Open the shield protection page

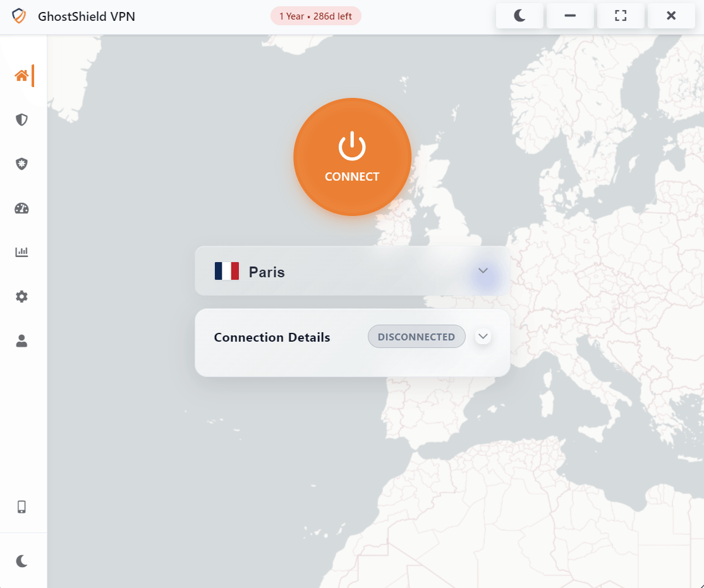click(21, 120)
